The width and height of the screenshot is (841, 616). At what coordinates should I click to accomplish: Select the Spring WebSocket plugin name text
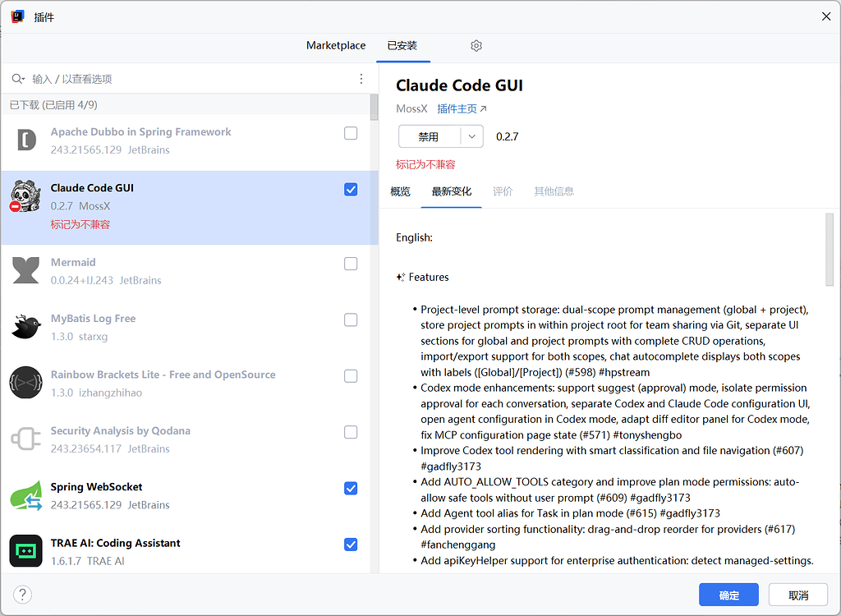pyautogui.click(x=97, y=487)
